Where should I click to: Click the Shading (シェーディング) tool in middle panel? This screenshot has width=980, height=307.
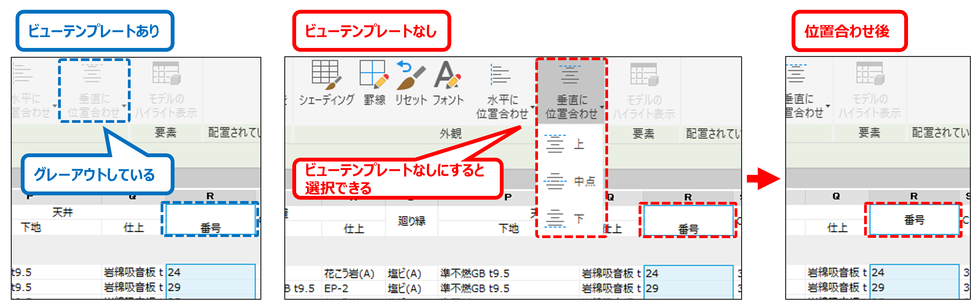point(326,83)
